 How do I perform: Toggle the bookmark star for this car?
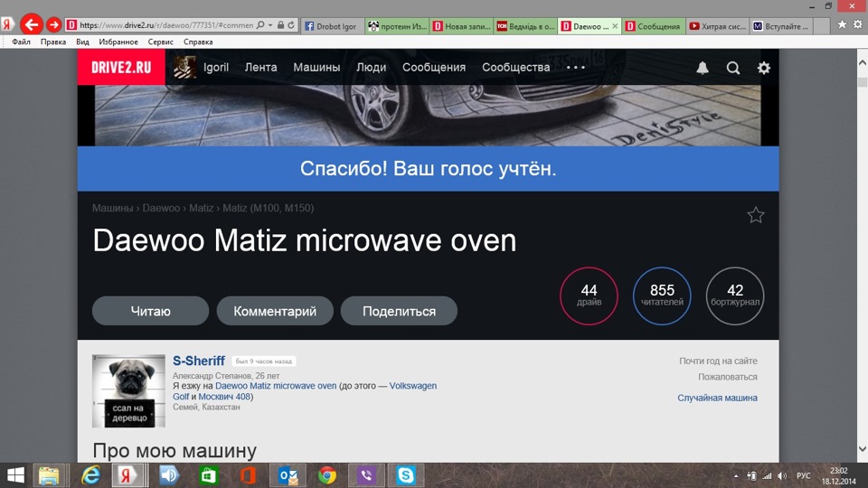pyautogui.click(x=756, y=215)
